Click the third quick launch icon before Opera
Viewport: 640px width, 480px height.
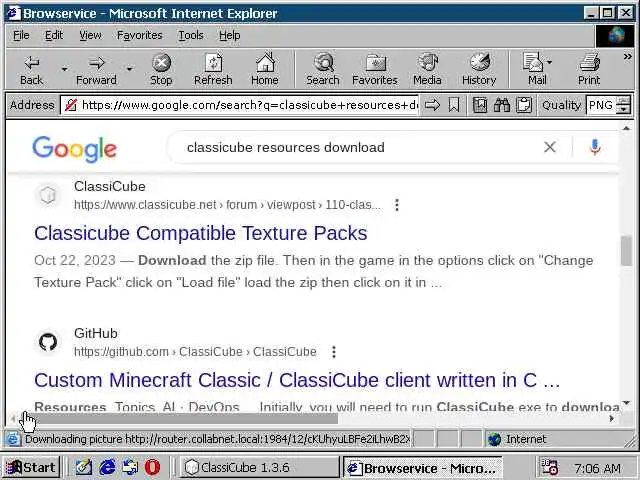(x=130, y=467)
